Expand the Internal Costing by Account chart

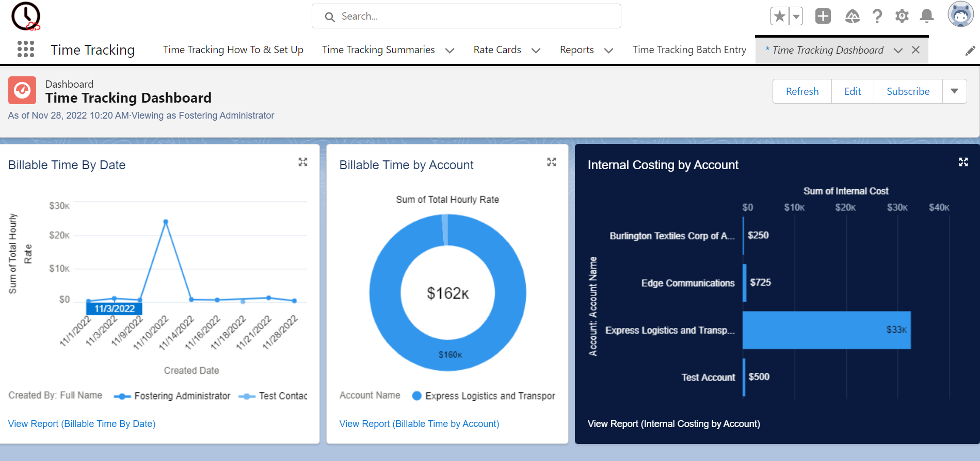point(963,162)
